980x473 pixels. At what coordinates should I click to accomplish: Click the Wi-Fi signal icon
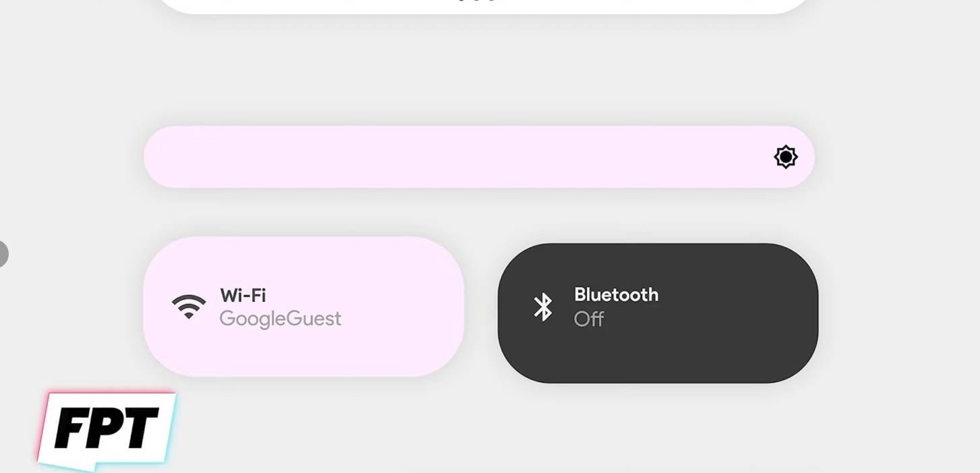tap(189, 307)
